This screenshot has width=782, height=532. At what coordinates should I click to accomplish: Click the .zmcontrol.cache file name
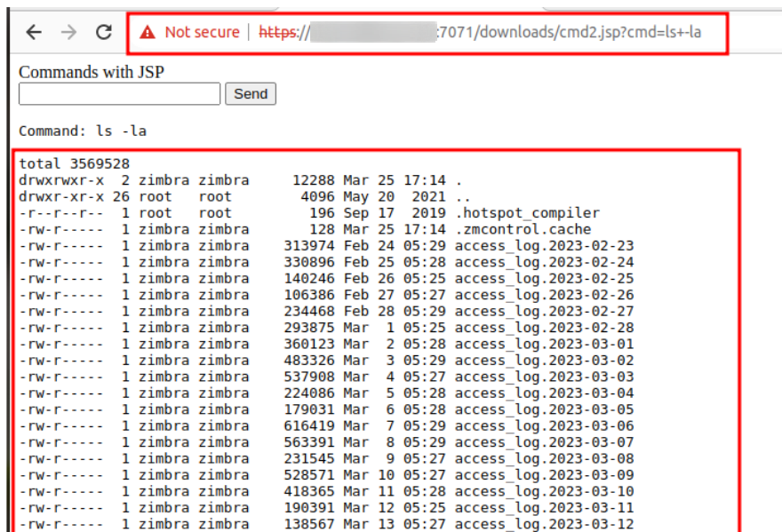[523, 229]
